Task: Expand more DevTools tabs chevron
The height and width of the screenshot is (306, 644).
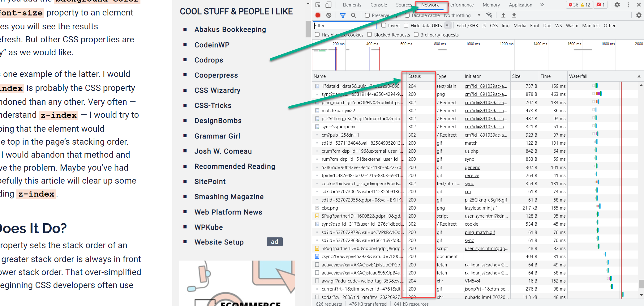Action: pyautogui.click(x=542, y=5)
